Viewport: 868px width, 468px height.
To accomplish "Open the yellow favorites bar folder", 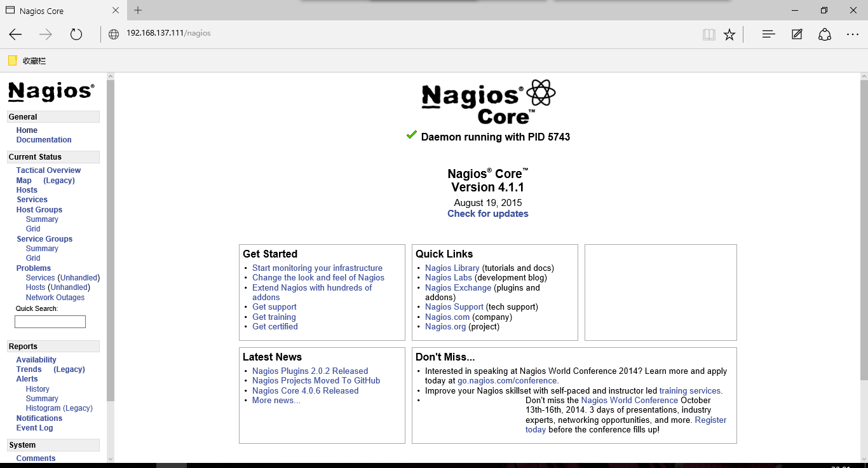I will tap(13, 60).
